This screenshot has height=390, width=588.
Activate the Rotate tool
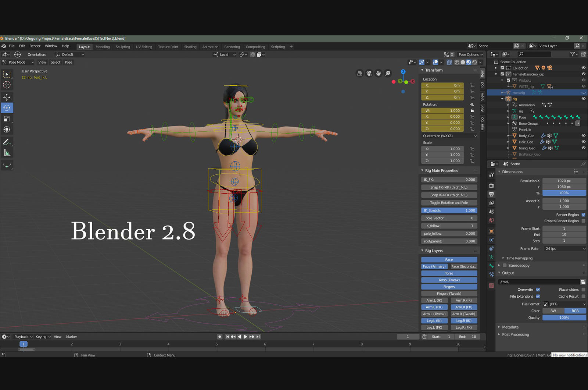pos(7,108)
